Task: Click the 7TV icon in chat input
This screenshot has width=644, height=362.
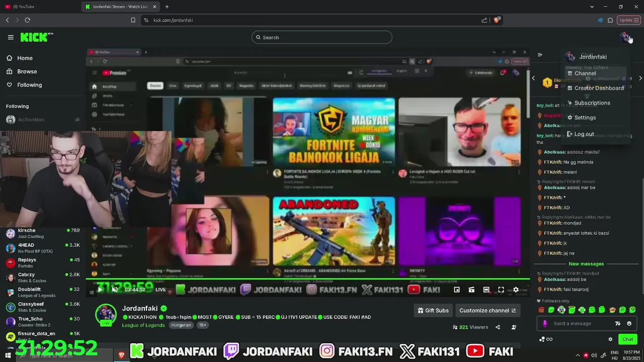Action: click(x=618, y=323)
